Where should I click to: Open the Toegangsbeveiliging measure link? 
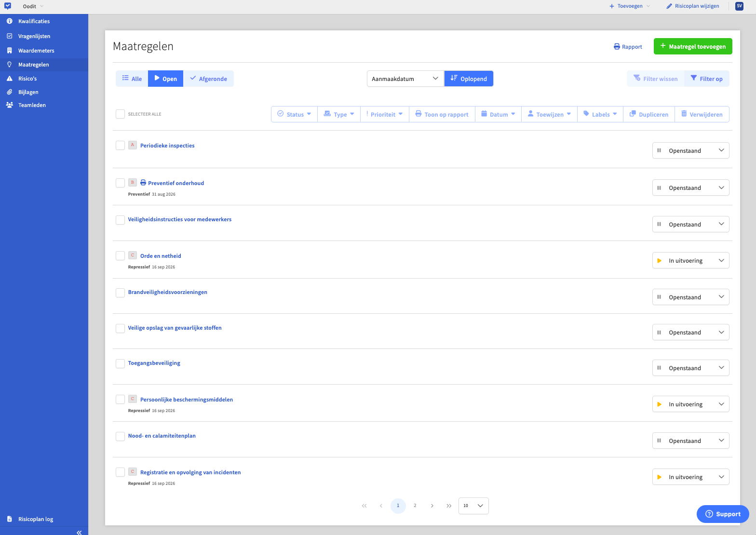click(x=154, y=363)
